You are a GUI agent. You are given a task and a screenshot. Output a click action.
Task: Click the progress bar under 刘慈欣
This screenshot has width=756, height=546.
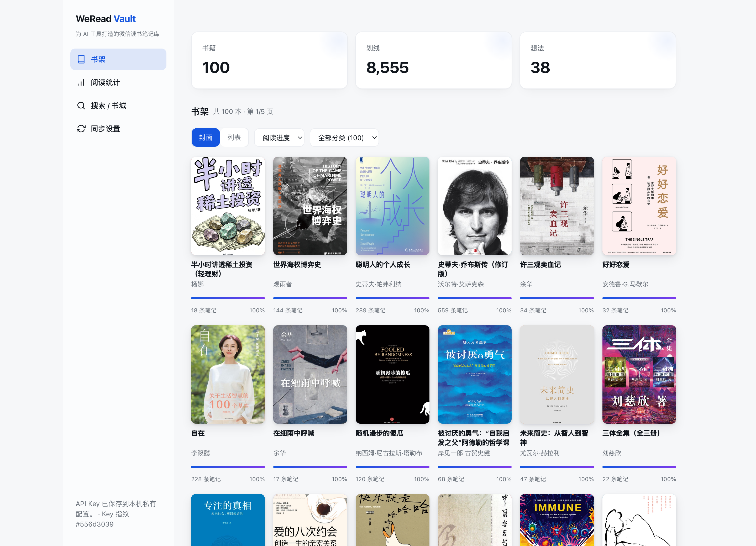pyautogui.click(x=639, y=467)
